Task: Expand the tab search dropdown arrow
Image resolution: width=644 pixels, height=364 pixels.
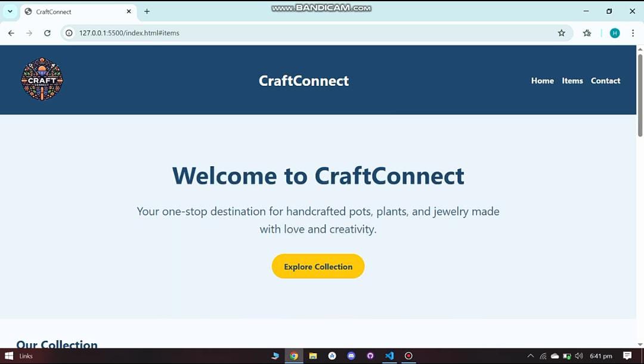Action: click(10, 11)
